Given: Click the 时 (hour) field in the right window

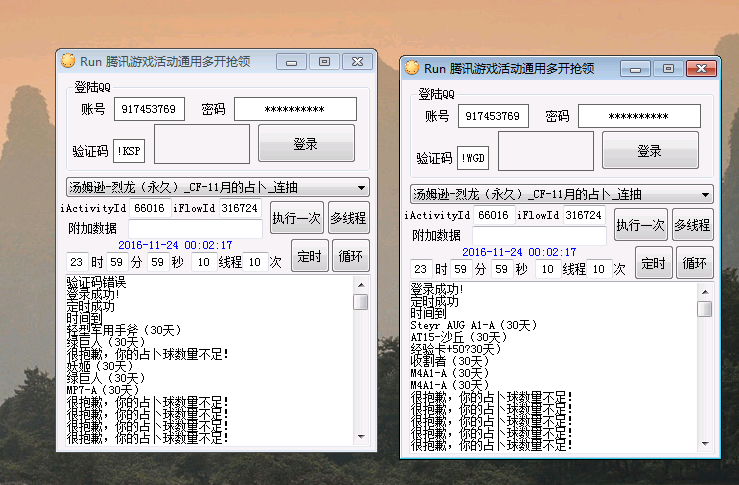Looking at the screenshot, I should point(421,269).
